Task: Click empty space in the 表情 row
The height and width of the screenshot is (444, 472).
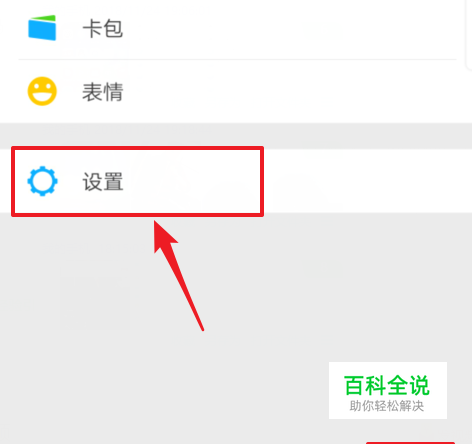Action: tap(283, 92)
